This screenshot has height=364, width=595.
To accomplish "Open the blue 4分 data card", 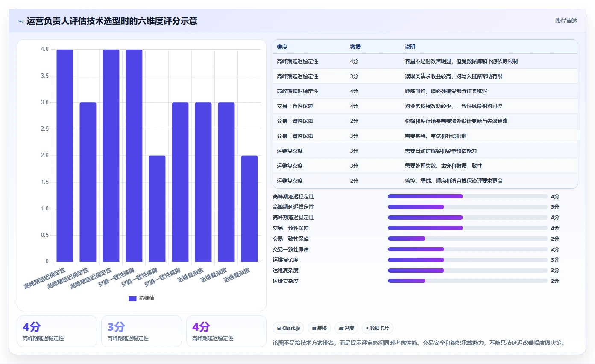I will (x=57, y=331).
